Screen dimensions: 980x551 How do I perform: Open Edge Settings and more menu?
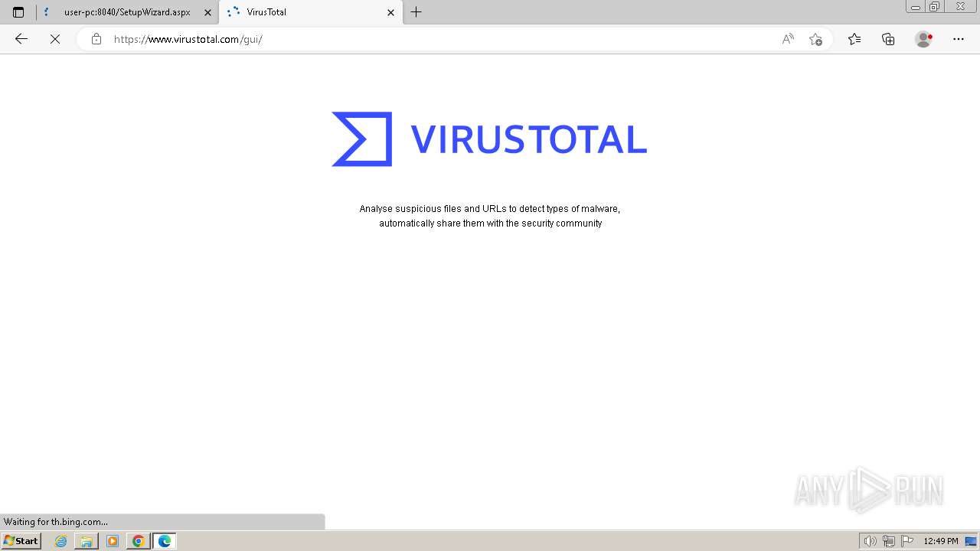coord(959,39)
